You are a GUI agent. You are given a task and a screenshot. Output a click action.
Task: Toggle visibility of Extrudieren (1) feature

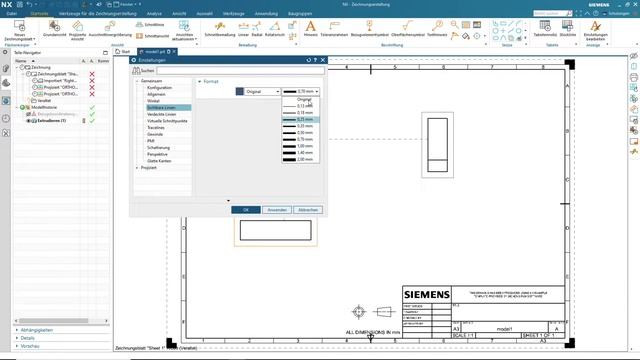29,121
